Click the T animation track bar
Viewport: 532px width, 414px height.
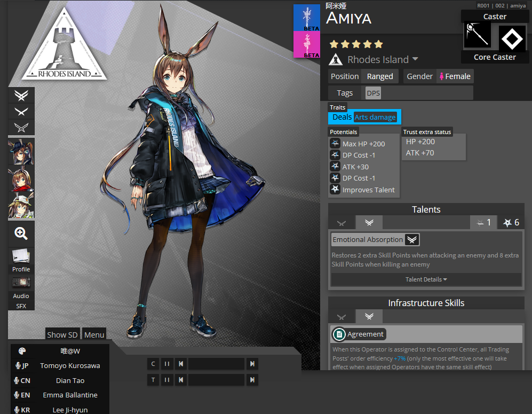pyautogui.click(x=217, y=380)
